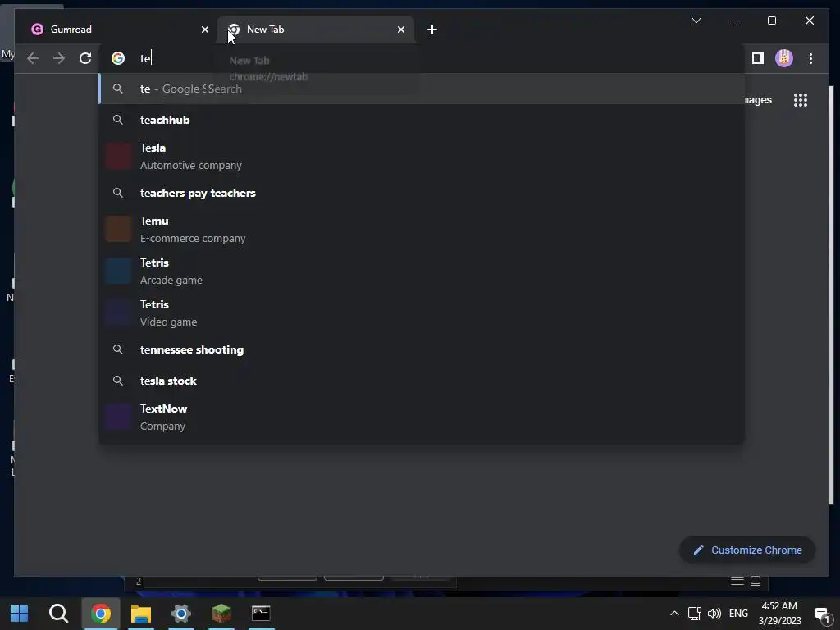
Task: Open taskbar Search
Action: [x=58, y=614]
